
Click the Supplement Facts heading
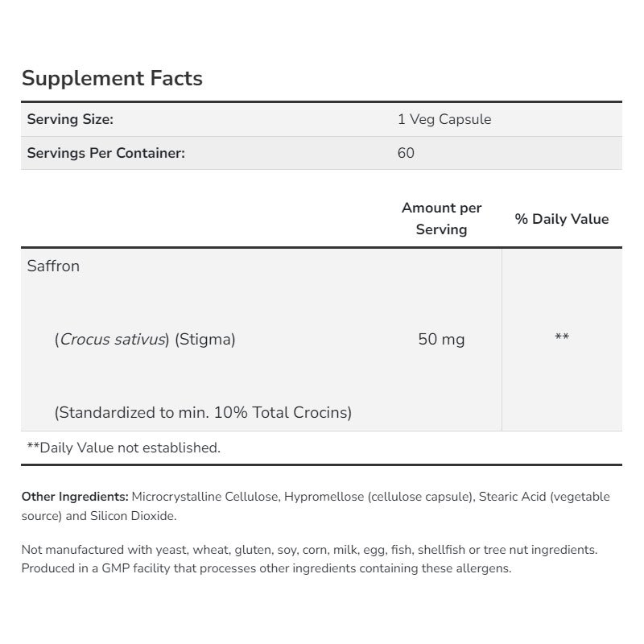pyautogui.click(x=112, y=79)
